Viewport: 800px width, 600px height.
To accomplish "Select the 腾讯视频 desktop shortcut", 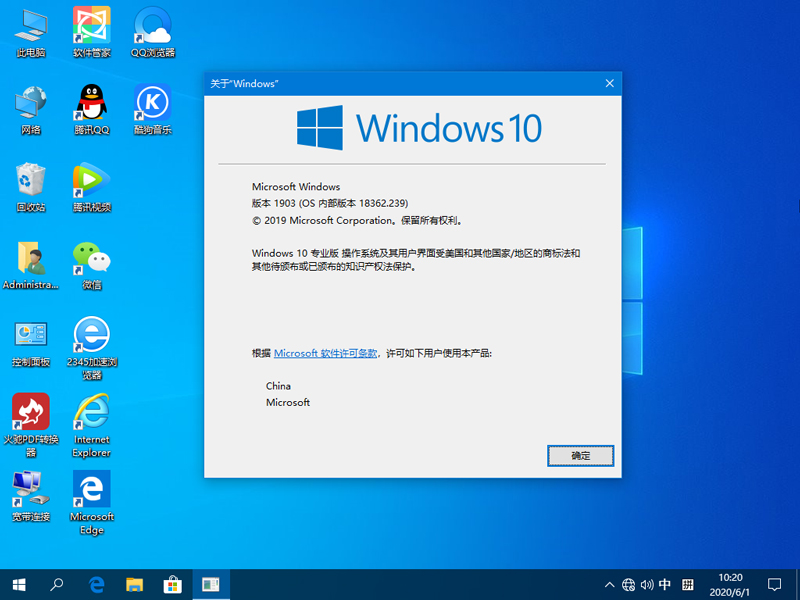I will click(x=92, y=187).
